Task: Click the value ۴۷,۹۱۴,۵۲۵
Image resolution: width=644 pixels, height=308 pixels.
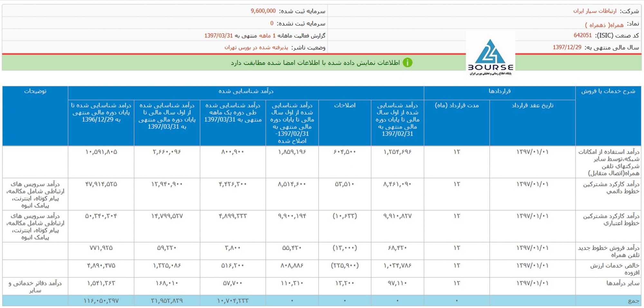Action: (101, 184)
